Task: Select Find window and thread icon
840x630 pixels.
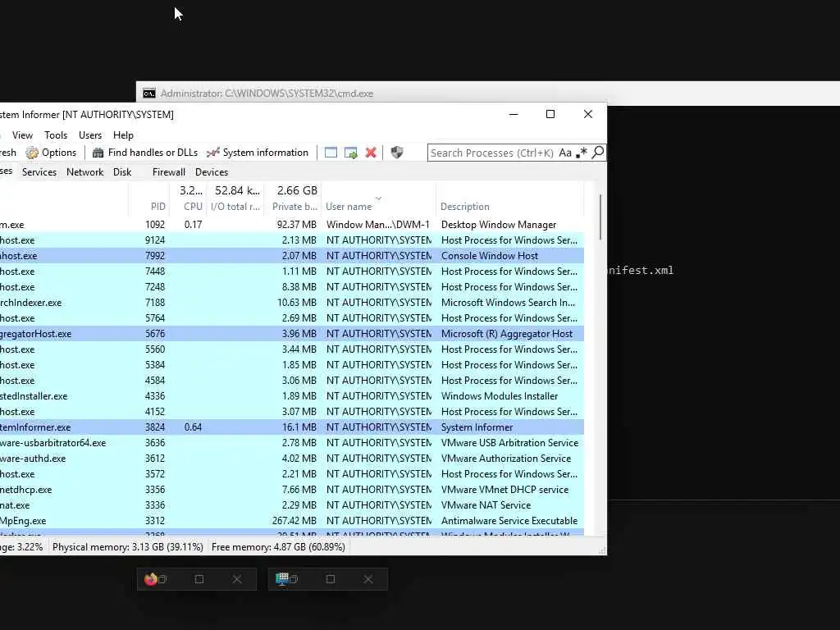Action: pyautogui.click(x=351, y=153)
